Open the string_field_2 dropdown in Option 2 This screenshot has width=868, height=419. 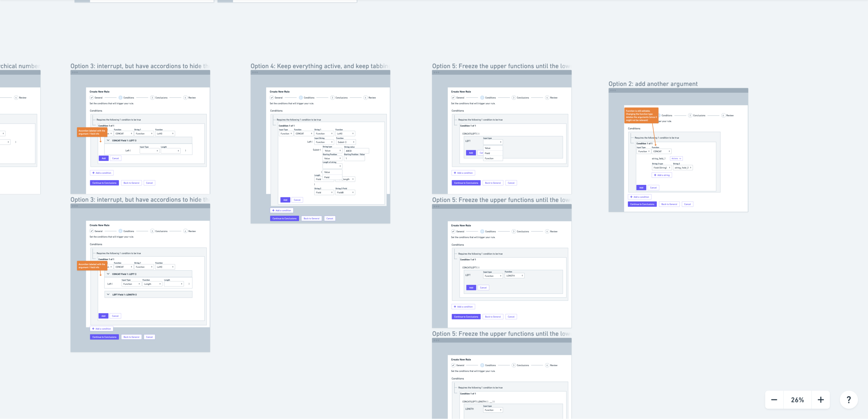click(x=683, y=168)
